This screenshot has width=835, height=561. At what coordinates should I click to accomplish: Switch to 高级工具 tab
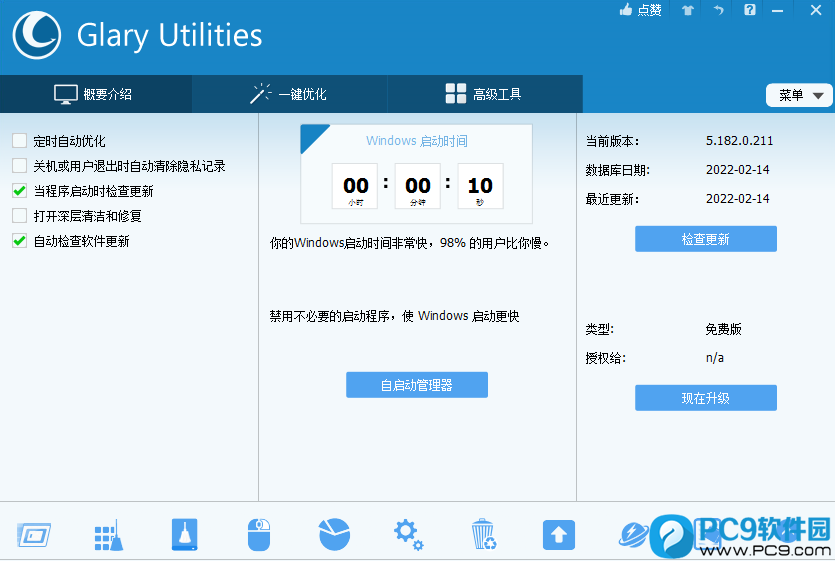point(485,94)
